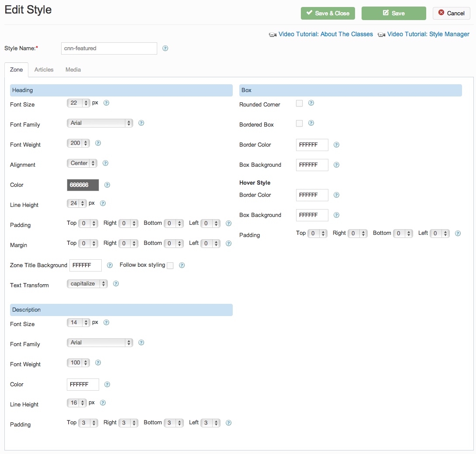Open Description Line Height 16 selector
This screenshot has height=454, width=476.
[76, 403]
